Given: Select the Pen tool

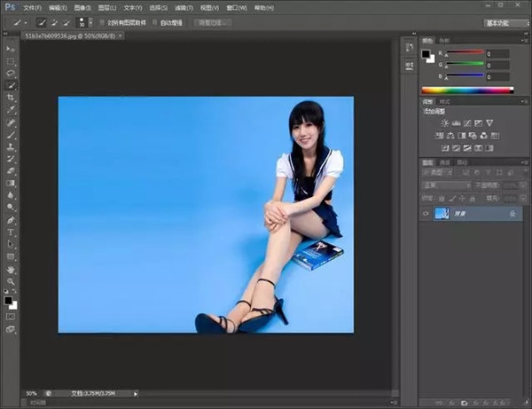Looking at the screenshot, I should click(x=11, y=219).
